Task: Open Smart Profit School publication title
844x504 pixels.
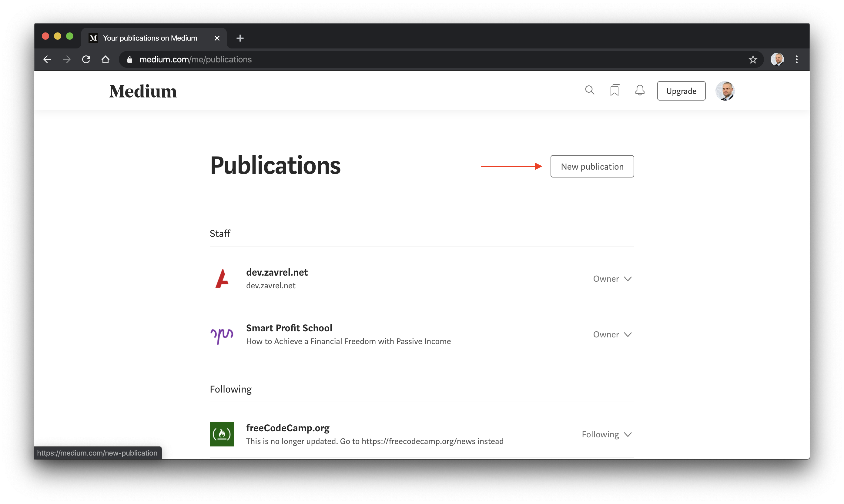Action: (289, 328)
